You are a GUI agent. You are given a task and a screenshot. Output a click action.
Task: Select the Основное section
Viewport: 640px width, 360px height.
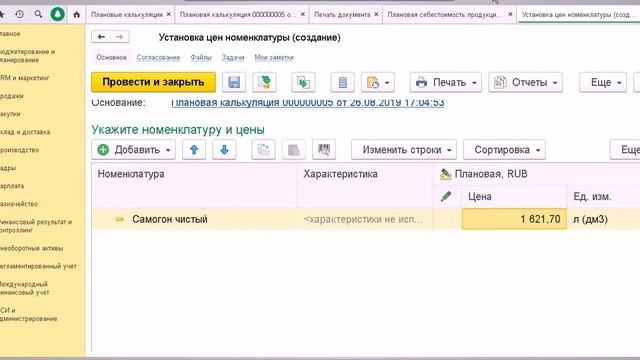click(x=111, y=58)
